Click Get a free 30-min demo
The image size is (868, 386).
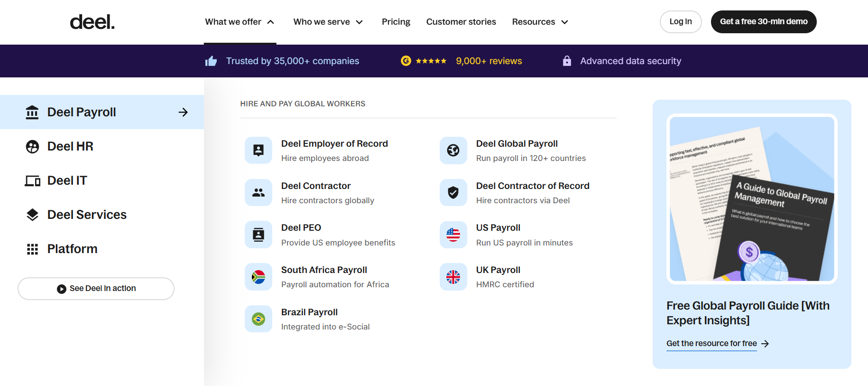pyautogui.click(x=764, y=22)
